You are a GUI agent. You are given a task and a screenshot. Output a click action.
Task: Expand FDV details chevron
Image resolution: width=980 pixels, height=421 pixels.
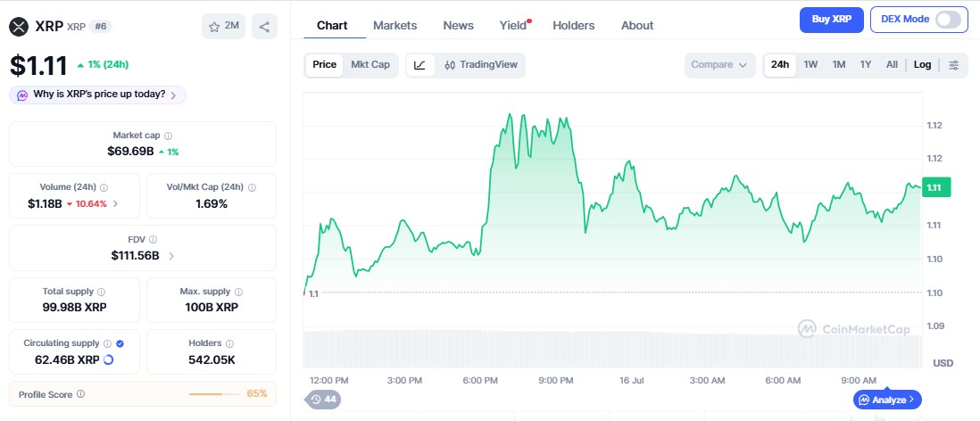point(171,255)
